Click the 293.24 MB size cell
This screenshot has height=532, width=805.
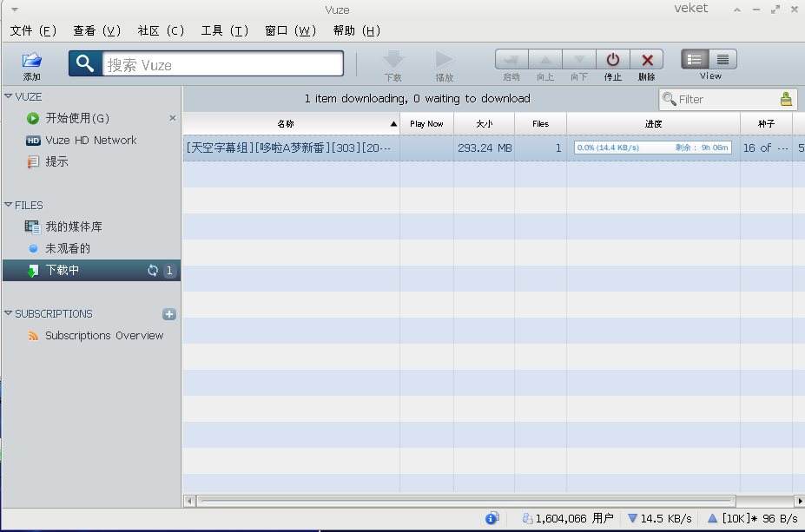485,148
